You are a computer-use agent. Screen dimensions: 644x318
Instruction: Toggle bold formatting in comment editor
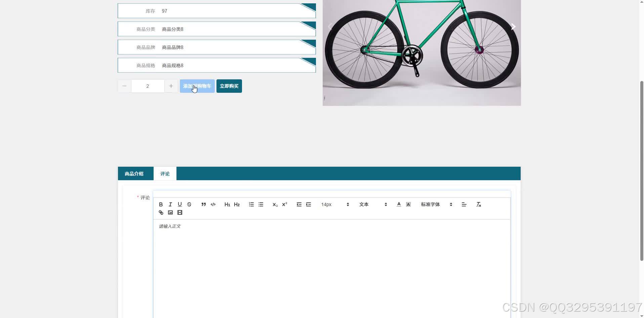161,204
